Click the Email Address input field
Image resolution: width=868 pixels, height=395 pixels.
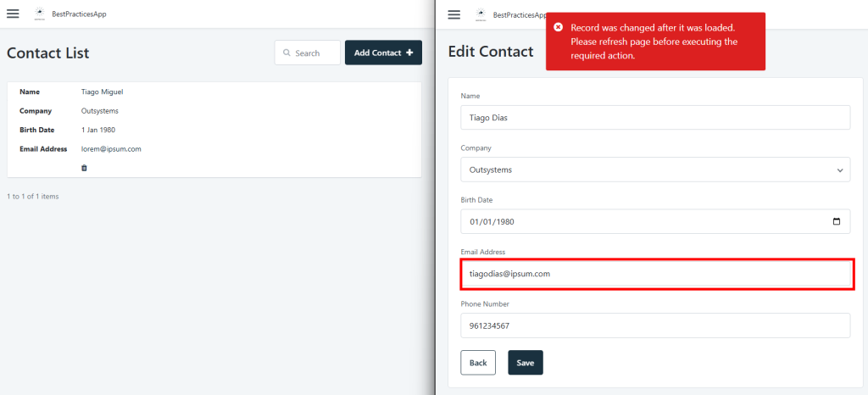pos(655,273)
